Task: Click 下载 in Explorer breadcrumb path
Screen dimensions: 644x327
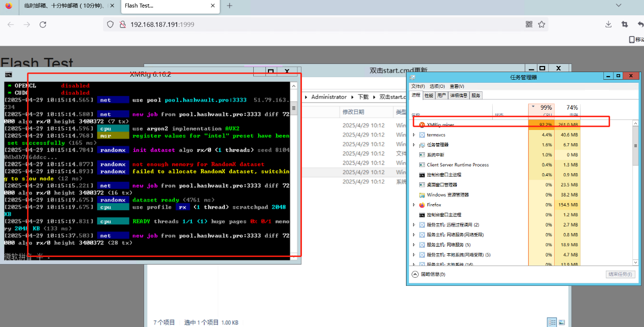Action: 363,96
